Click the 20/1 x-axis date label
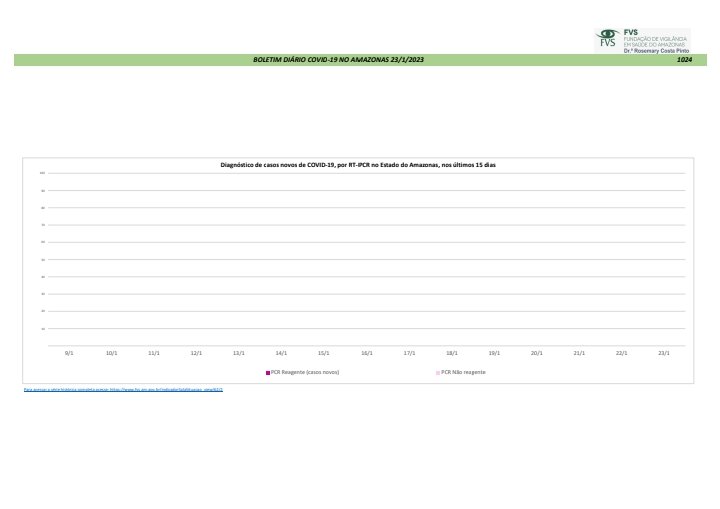This screenshot has height=509, width=720. pos(537,353)
